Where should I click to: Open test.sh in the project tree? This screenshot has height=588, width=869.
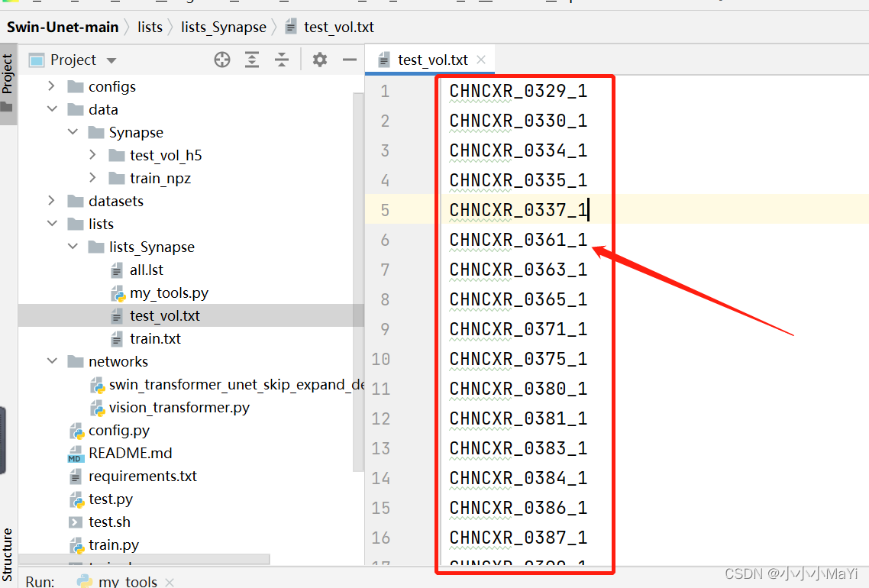pos(109,522)
